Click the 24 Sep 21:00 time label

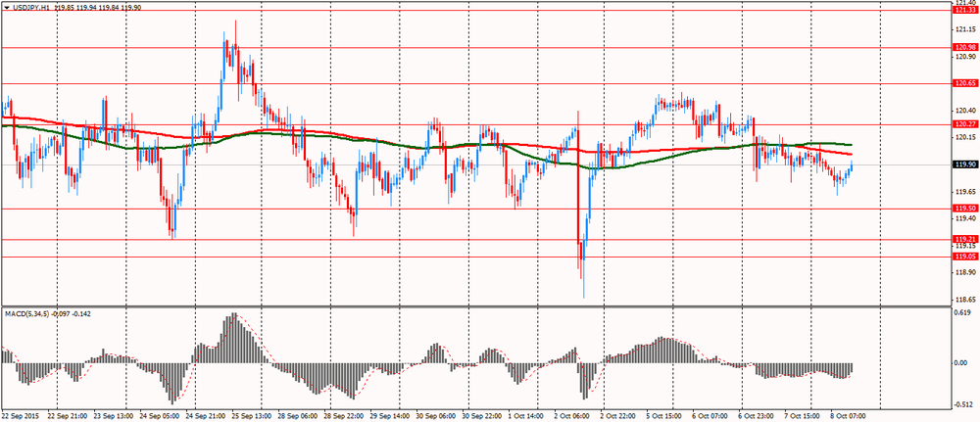click(205, 414)
